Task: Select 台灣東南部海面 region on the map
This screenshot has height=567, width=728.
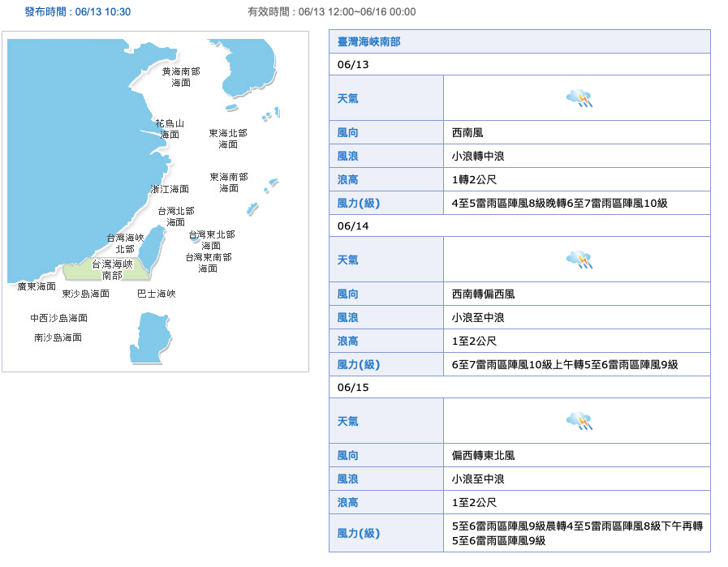Action: tap(208, 263)
